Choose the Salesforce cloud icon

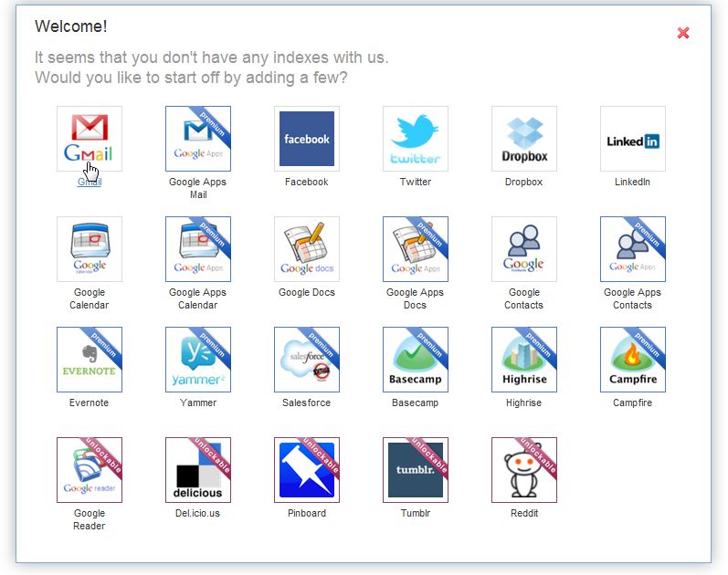tap(307, 360)
